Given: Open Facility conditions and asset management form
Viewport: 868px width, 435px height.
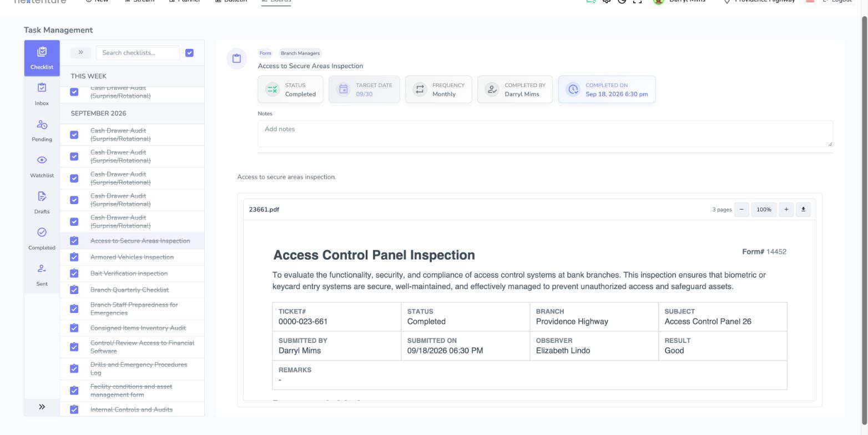Looking at the screenshot, I should point(132,391).
